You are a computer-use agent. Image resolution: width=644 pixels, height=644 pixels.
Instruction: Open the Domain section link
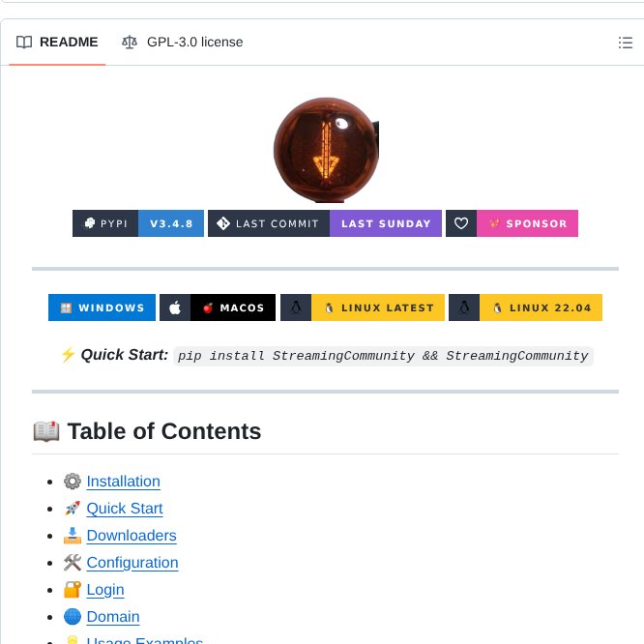pos(113,617)
